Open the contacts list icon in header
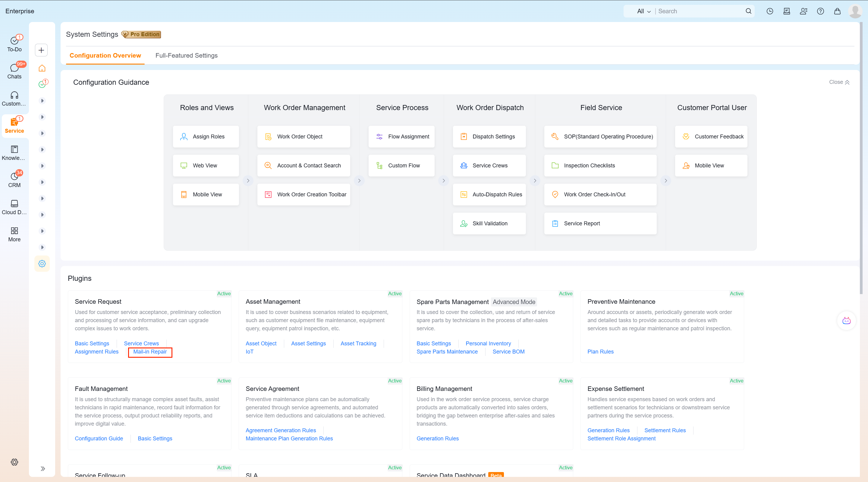Image resolution: width=868 pixels, height=482 pixels. tap(804, 11)
